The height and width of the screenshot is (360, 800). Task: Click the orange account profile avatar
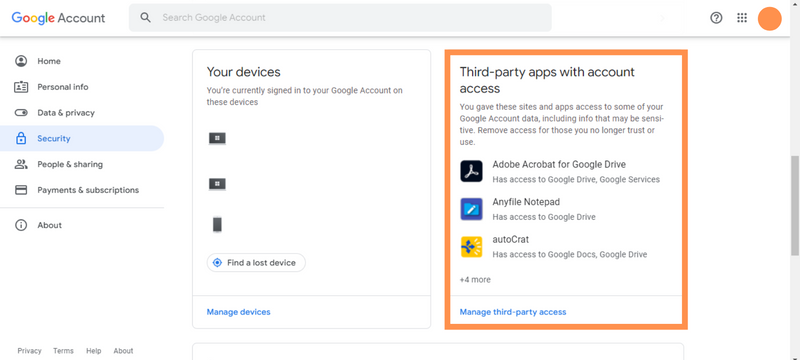(769, 18)
